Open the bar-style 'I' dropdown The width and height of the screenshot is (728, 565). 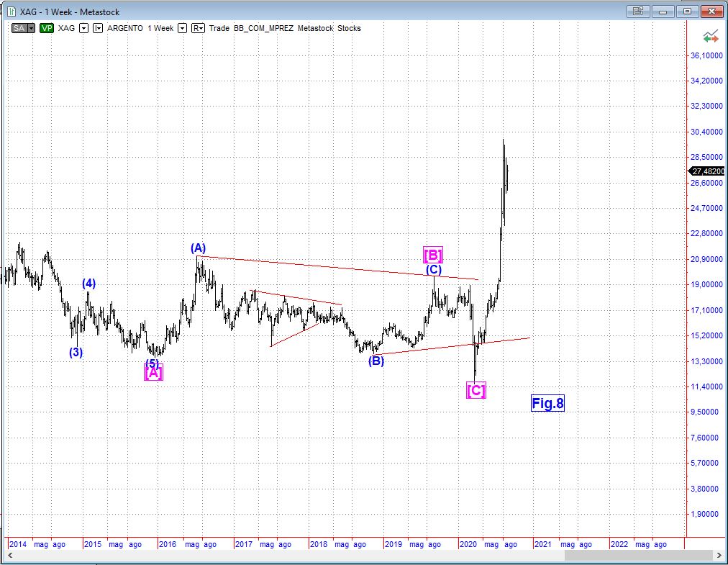pos(98,28)
